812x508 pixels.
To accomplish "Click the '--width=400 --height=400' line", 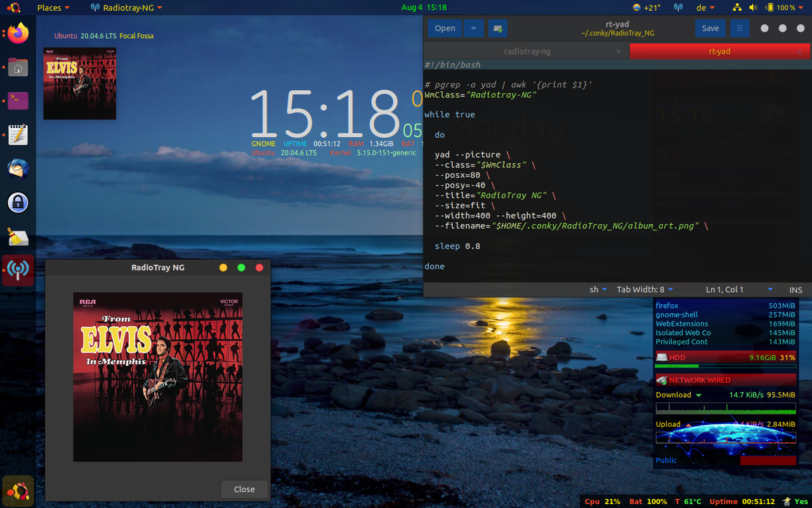I will tap(501, 215).
